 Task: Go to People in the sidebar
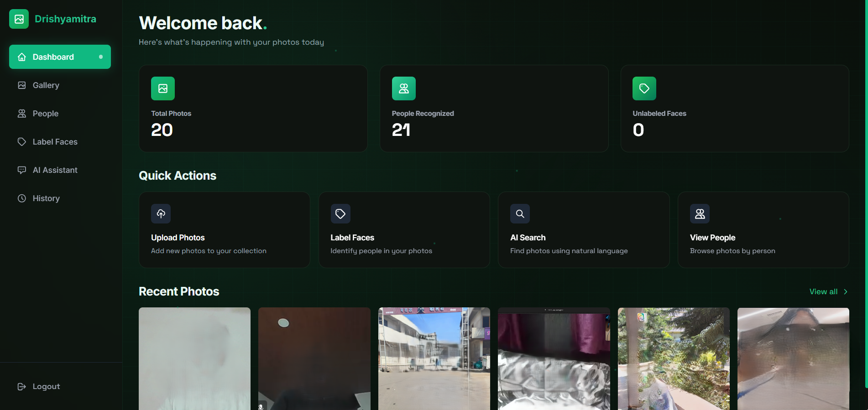point(45,114)
